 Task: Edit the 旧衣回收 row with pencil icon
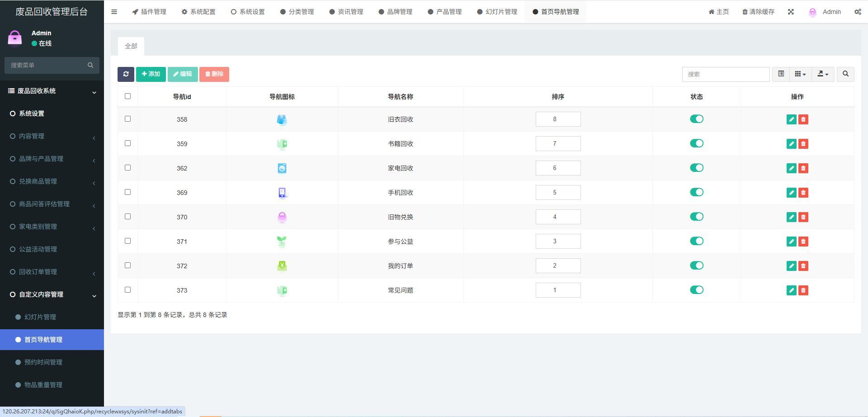point(791,119)
